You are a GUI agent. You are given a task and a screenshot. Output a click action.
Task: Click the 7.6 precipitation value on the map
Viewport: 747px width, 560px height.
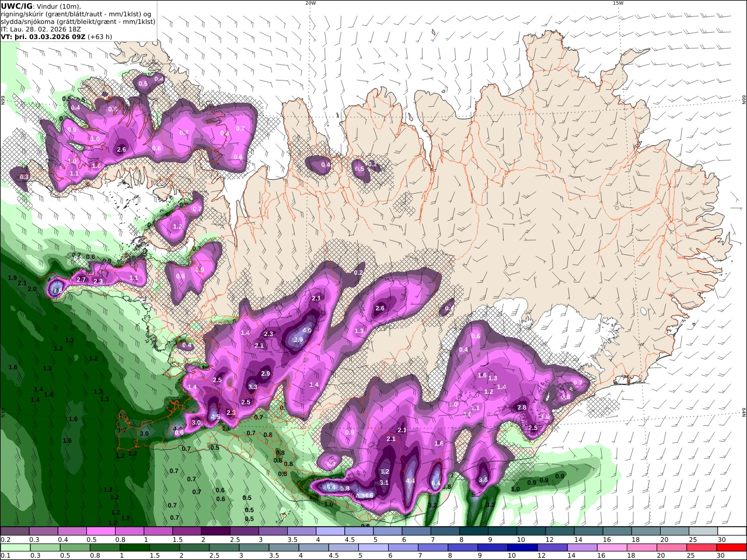[x=57, y=290]
